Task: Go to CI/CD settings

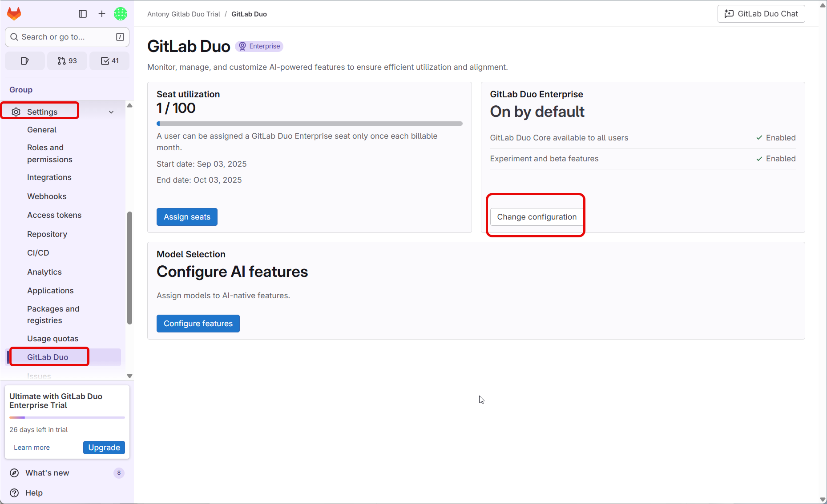Action: [x=38, y=253]
